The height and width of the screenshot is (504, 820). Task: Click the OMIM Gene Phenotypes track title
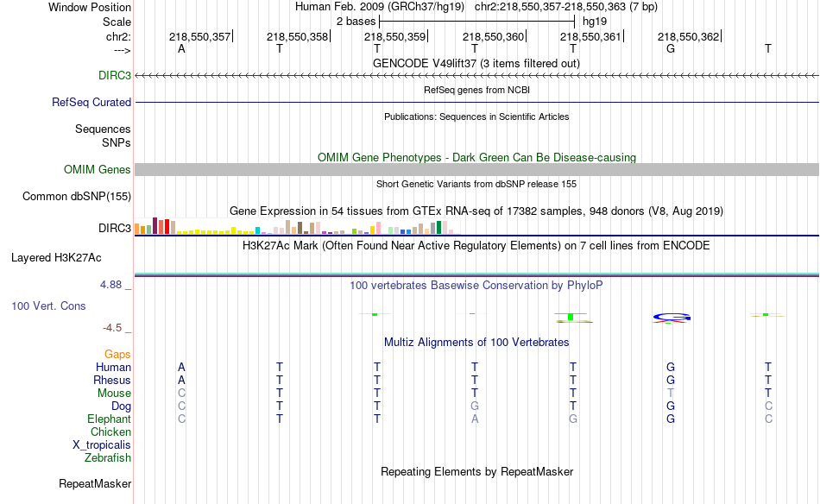477,157
